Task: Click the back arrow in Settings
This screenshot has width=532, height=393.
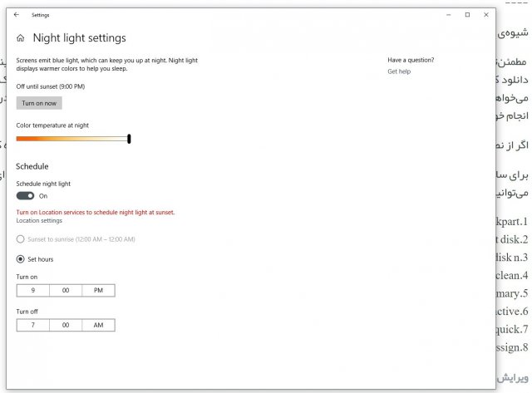Action: click(x=17, y=15)
